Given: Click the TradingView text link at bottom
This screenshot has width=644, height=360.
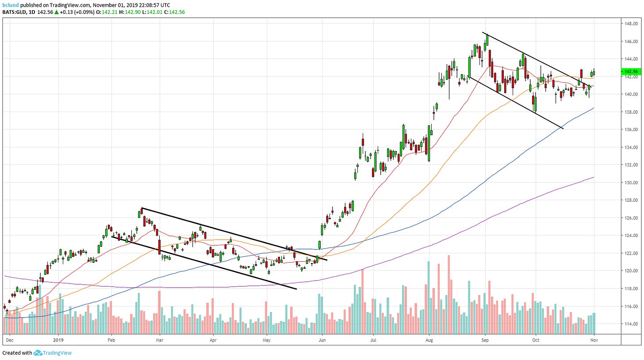Looking at the screenshot, I should coord(57,353).
